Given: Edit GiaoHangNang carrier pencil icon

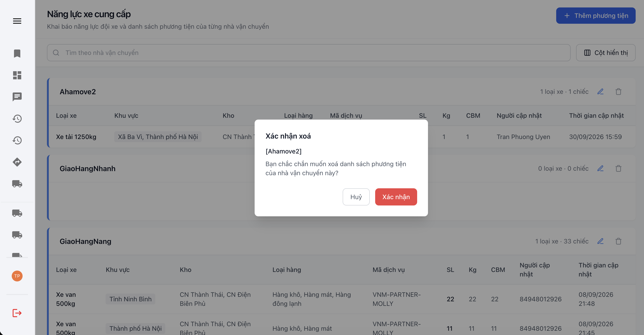Looking at the screenshot, I should click(x=600, y=241).
